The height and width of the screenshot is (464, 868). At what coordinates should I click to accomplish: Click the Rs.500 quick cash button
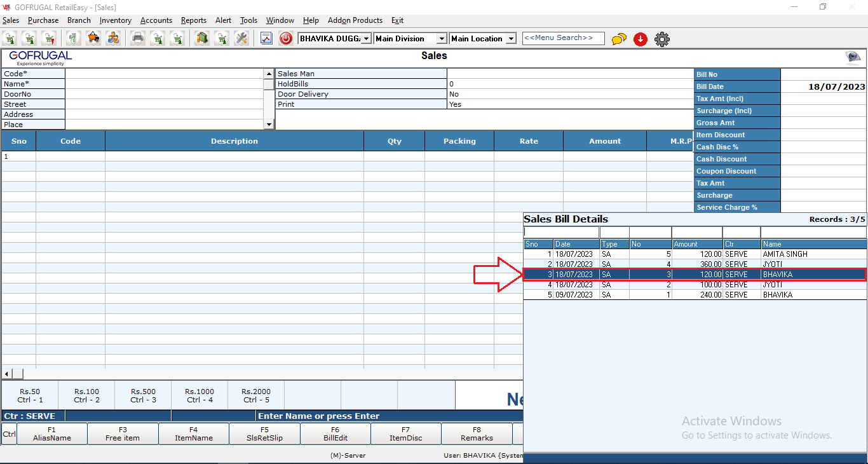142,395
